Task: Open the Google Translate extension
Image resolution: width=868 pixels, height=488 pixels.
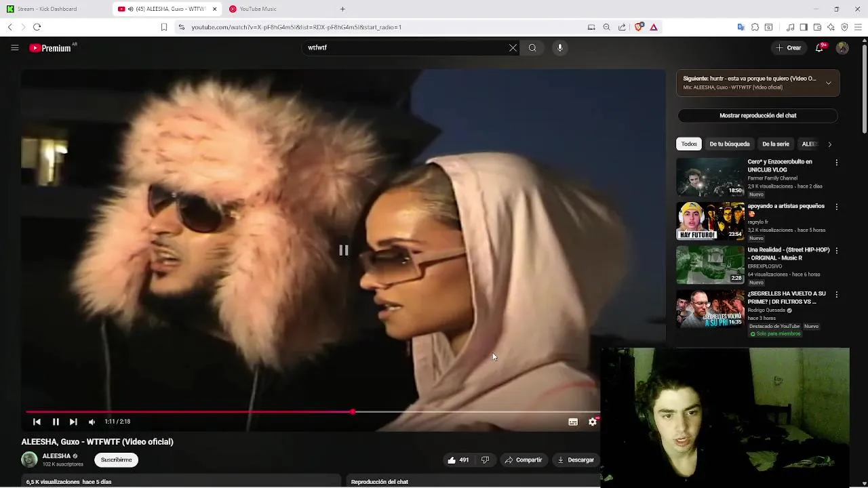Action: pos(741,27)
